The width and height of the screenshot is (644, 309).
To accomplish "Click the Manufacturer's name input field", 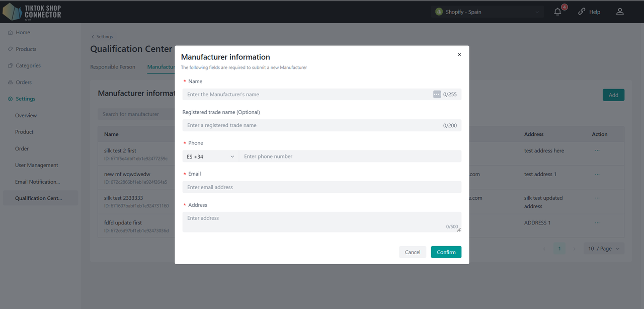I will point(321,94).
